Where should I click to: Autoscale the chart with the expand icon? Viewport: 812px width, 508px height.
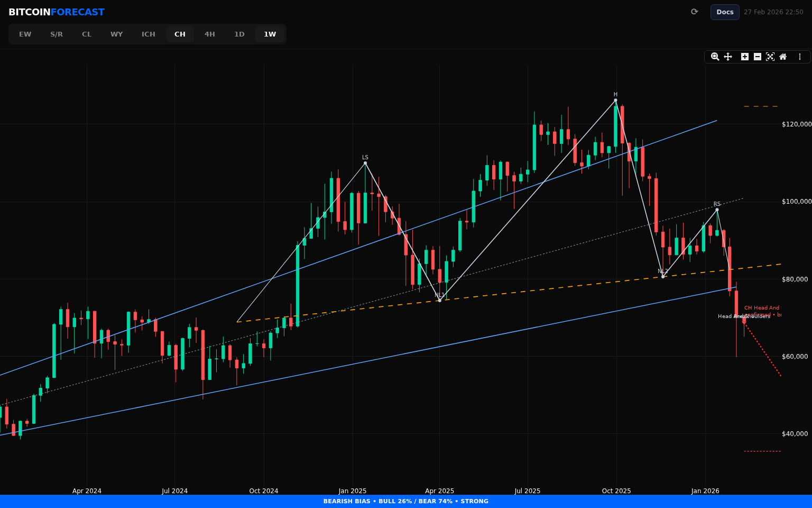point(770,57)
